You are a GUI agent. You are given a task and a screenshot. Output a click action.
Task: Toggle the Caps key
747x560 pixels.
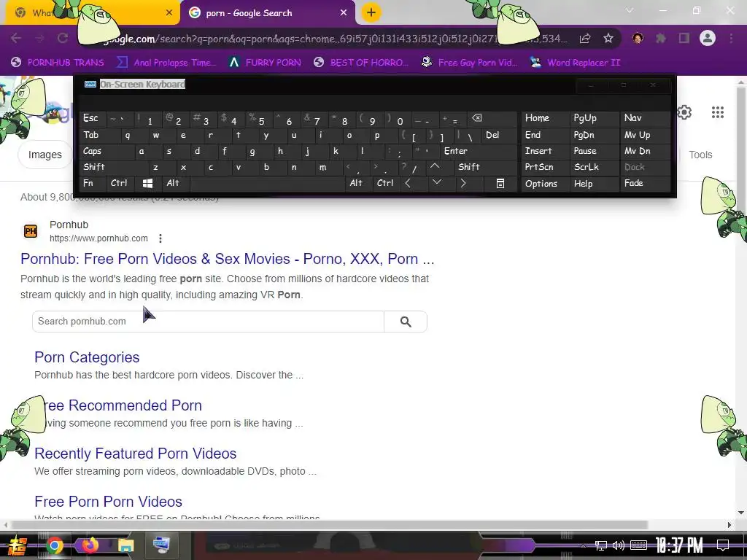(104, 151)
